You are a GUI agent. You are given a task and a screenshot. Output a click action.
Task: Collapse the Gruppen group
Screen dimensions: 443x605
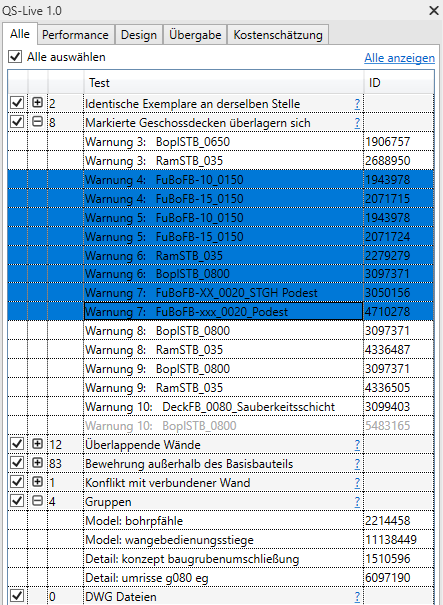(37, 501)
